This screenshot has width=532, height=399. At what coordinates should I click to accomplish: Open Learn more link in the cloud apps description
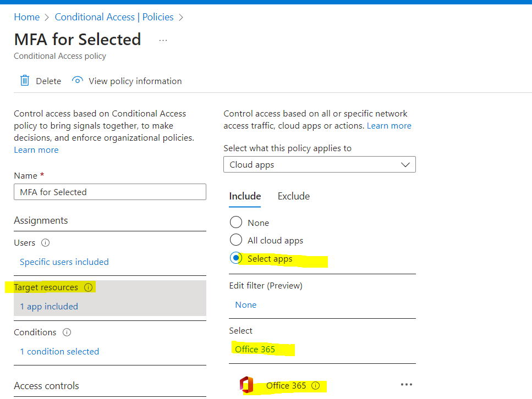click(x=389, y=126)
